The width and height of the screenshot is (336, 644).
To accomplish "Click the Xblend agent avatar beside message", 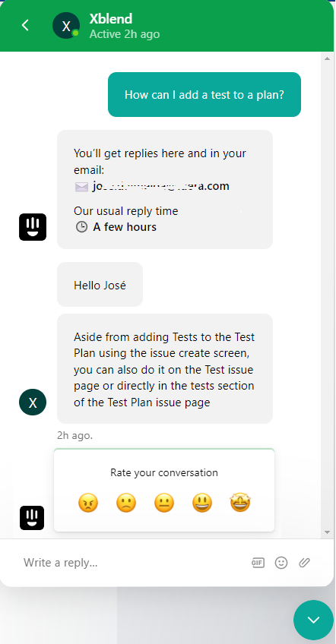I will [x=33, y=402].
